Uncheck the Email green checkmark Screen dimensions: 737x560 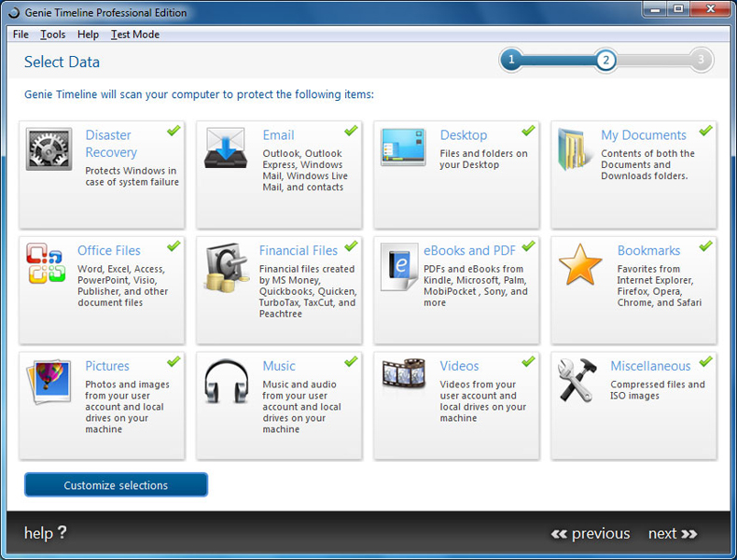pos(351,131)
